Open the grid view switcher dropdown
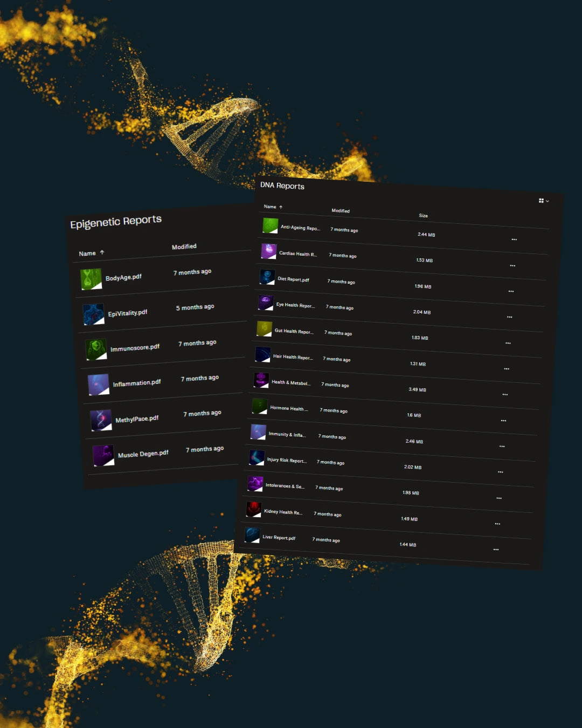 tap(543, 201)
